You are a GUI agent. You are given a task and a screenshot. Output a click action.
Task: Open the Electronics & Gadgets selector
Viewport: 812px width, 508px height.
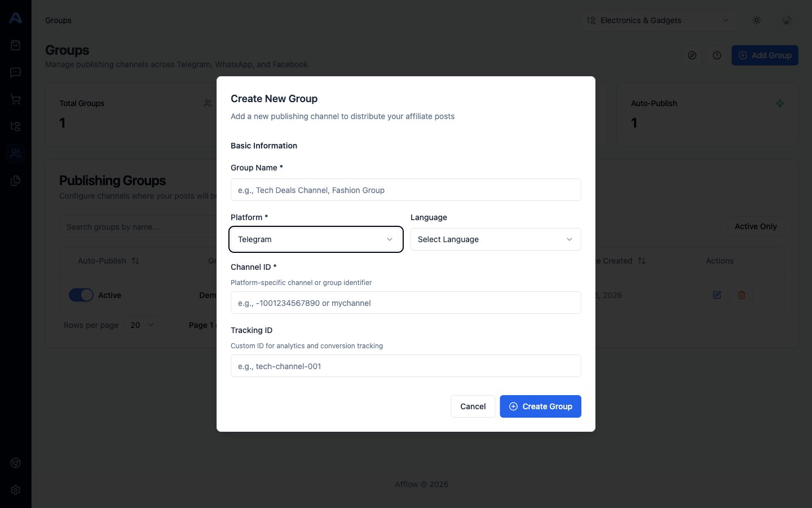point(658,20)
